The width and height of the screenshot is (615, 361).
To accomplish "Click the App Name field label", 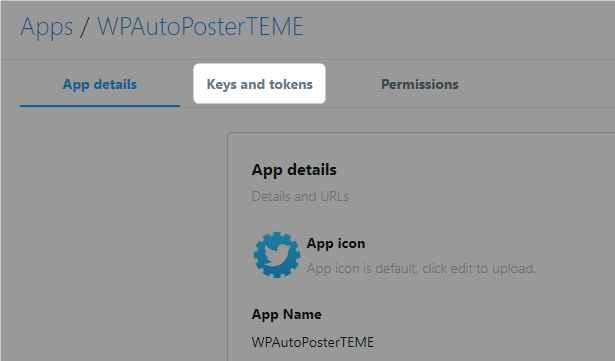I will [286, 314].
